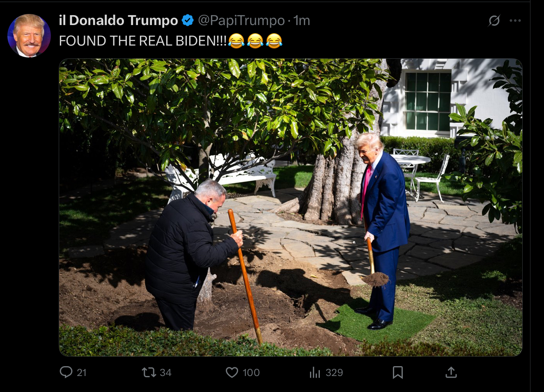Open the @PapiTrumpo handle link
This screenshot has height=392, width=544.
coord(241,20)
